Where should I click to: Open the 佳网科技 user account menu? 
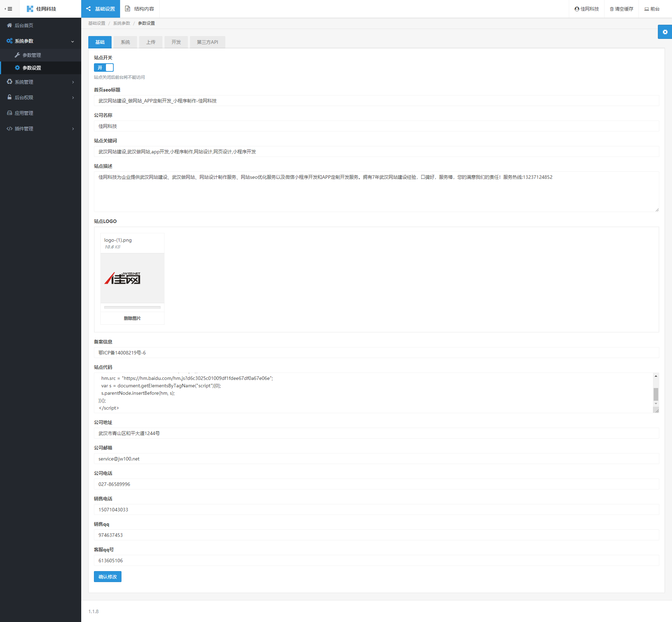(x=587, y=9)
